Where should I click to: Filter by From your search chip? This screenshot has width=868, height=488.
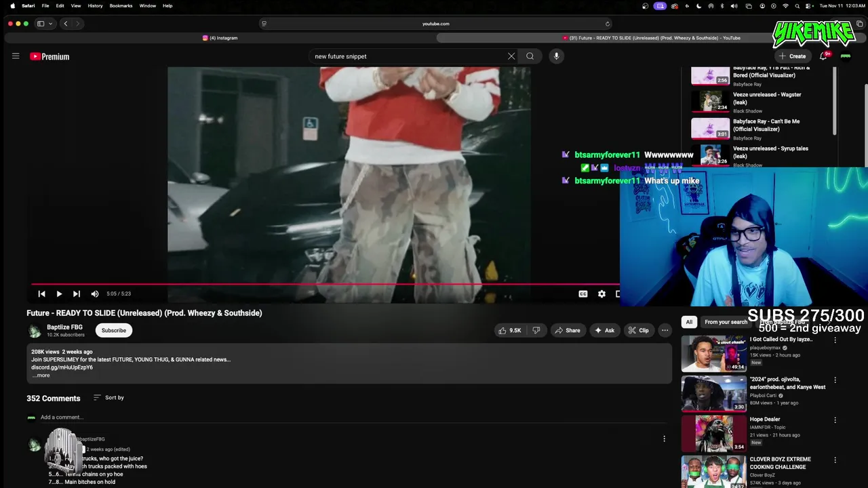point(726,322)
